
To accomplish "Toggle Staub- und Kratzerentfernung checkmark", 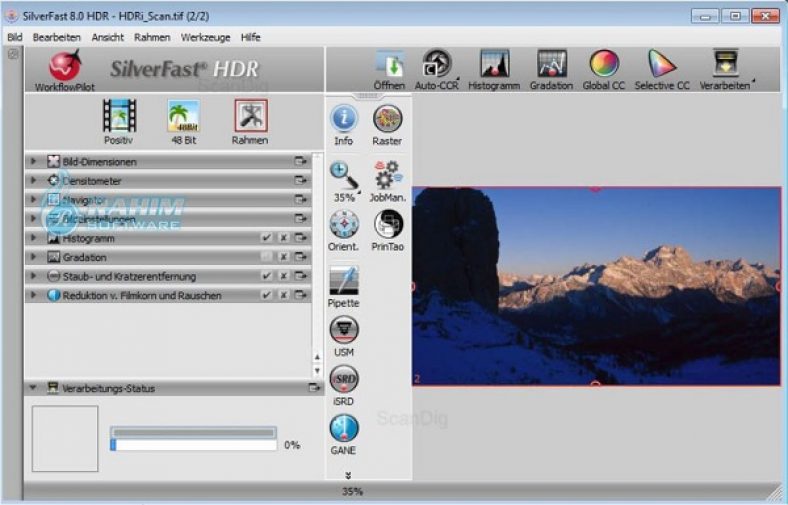I will [x=266, y=276].
